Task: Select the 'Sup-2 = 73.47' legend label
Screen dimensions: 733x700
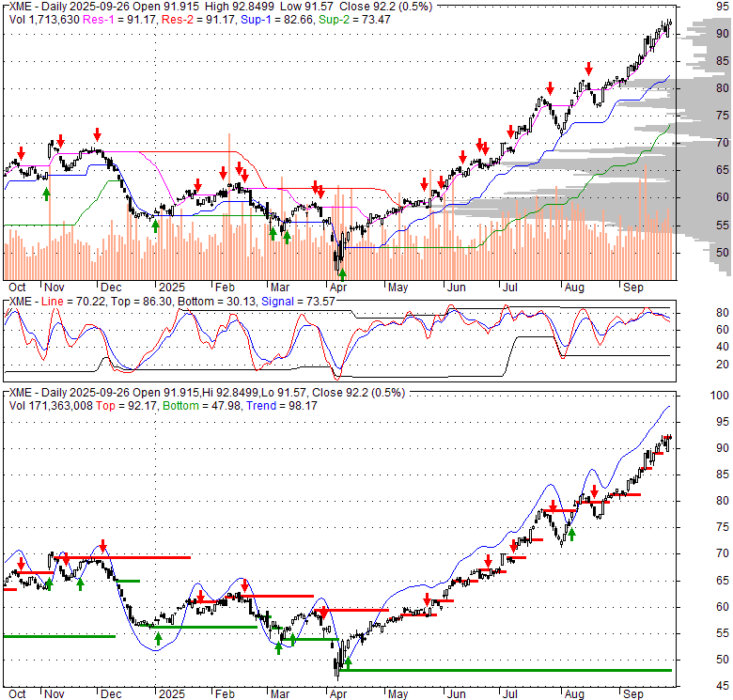Action: pyautogui.click(x=354, y=20)
